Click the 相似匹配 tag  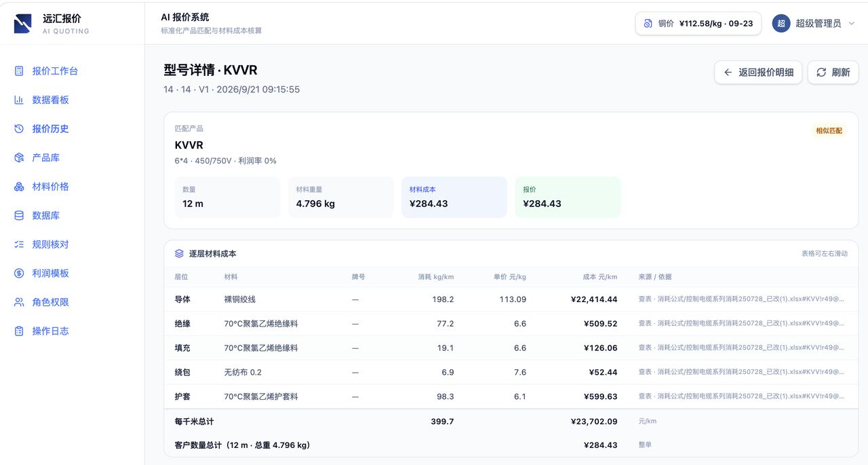click(829, 130)
